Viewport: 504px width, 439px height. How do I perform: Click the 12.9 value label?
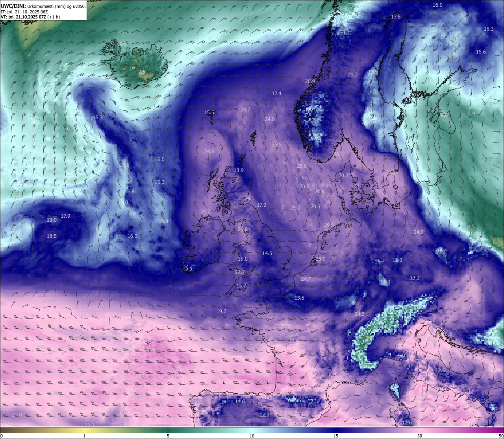pyautogui.click(x=264, y=415)
